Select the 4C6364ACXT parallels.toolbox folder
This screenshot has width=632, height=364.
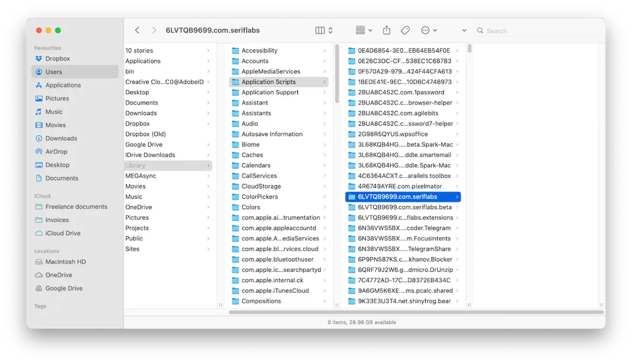(x=403, y=176)
